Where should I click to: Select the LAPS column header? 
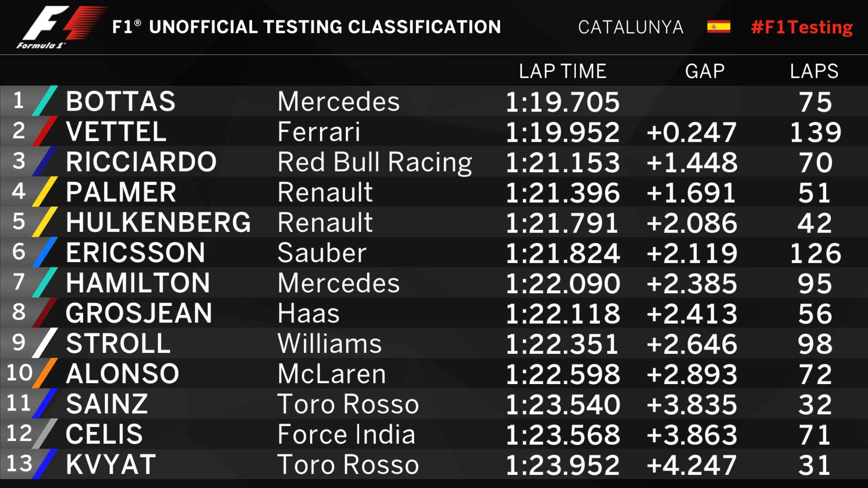coord(814,71)
